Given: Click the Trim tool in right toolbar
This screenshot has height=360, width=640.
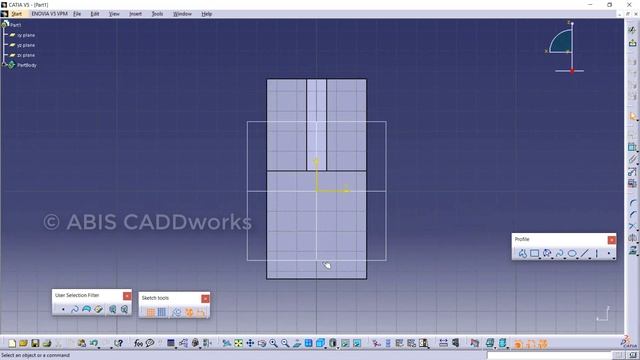Looking at the screenshot, I should (632, 226).
